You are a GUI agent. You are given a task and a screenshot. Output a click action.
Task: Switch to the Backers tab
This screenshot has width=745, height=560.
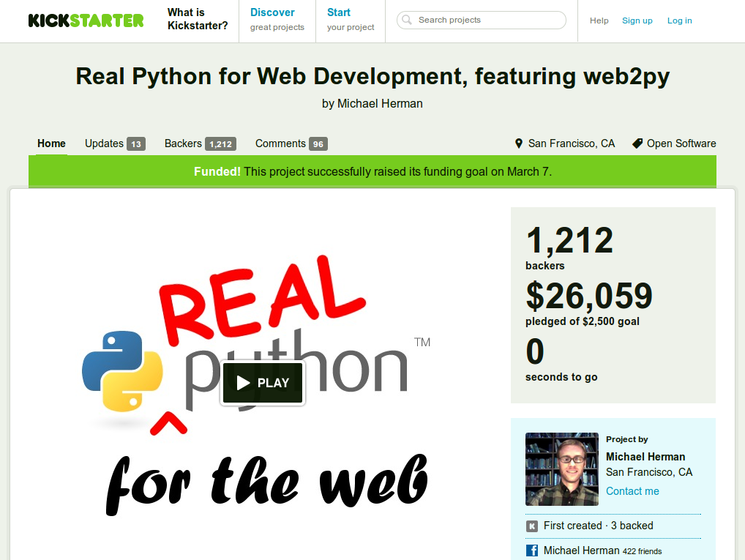[x=200, y=143]
